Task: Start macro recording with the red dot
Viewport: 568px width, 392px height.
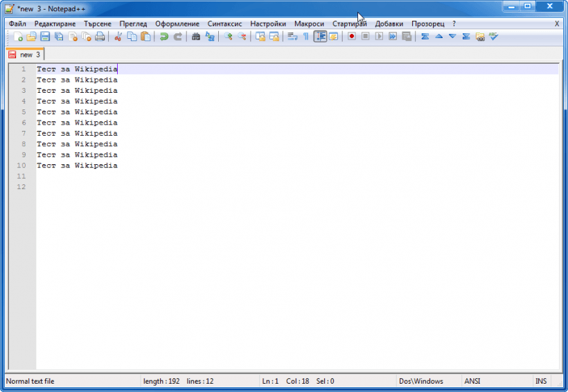Action: click(x=351, y=36)
